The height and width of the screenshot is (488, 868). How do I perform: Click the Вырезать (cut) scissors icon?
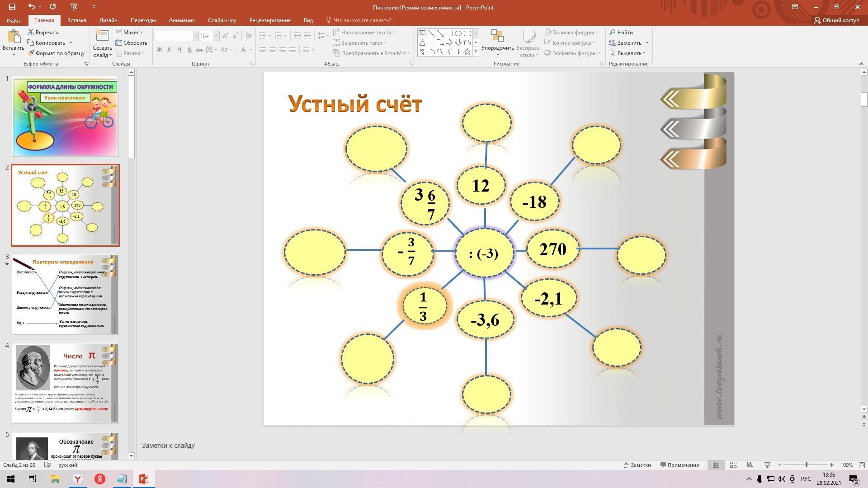point(31,33)
